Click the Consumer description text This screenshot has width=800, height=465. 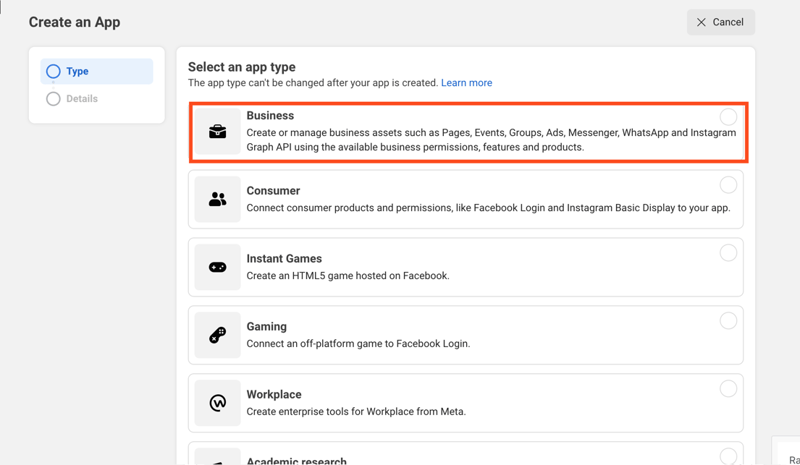(488, 208)
